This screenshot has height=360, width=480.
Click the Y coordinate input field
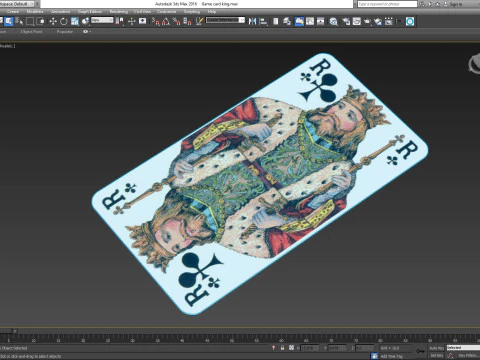click(337, 348)
